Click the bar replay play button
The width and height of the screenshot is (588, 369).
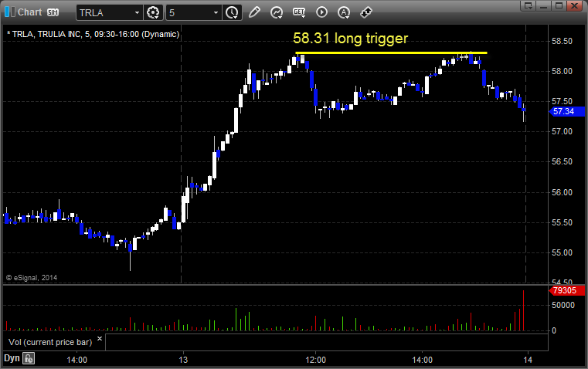pos(321,12)
